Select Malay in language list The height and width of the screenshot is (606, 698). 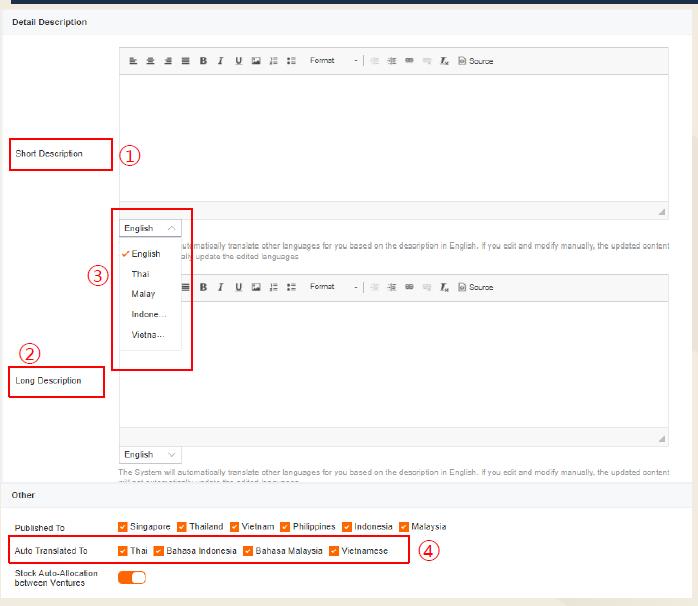150,294
